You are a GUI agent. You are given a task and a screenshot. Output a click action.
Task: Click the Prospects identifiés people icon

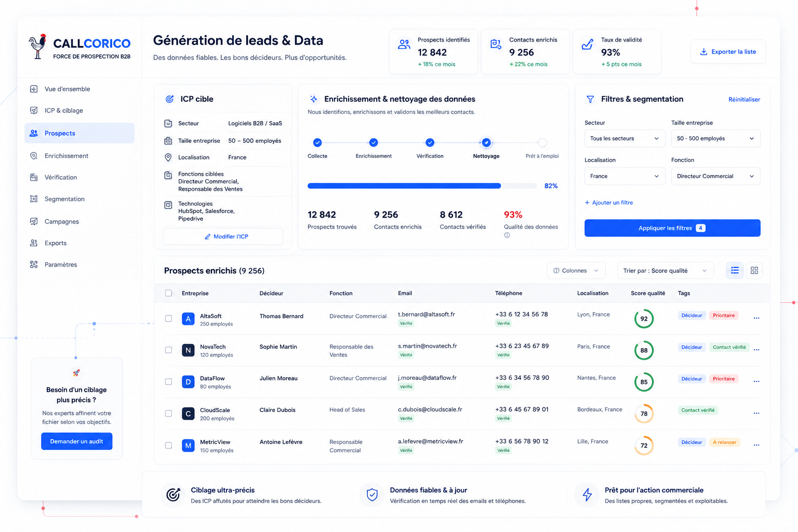[x=404, y=45]
